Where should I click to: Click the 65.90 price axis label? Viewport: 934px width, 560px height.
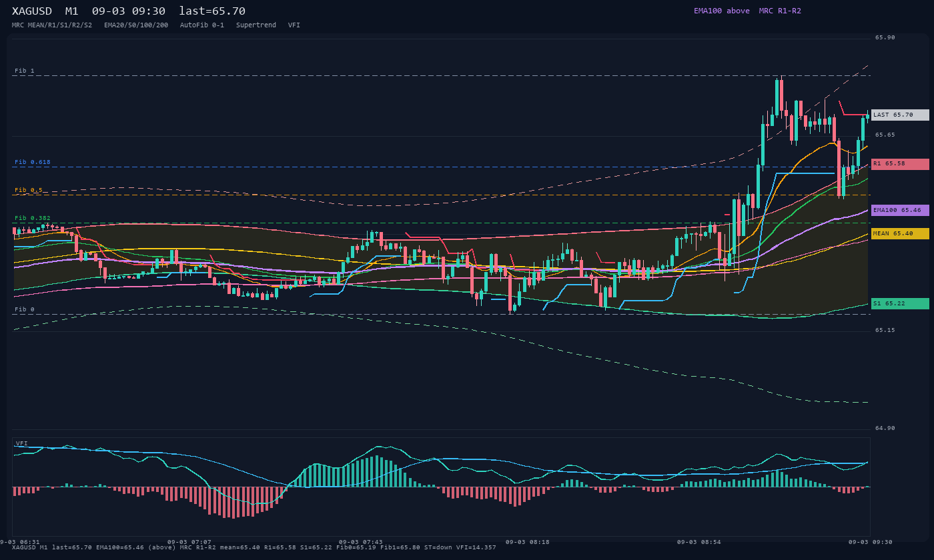[885, 37]
